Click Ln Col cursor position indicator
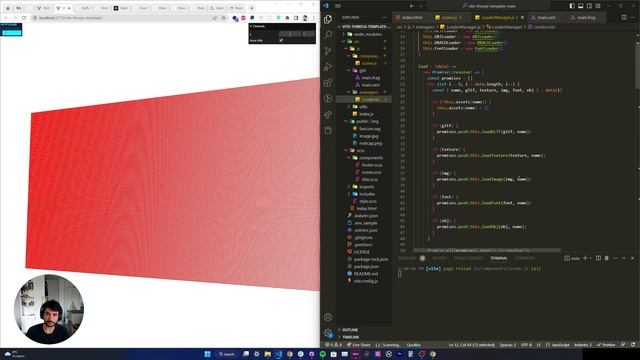 pos(471,345)
